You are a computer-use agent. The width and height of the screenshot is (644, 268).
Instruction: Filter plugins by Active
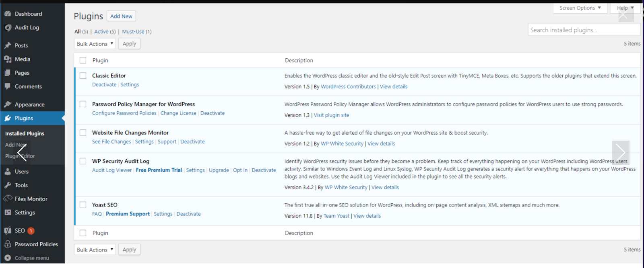coord(101,32)
